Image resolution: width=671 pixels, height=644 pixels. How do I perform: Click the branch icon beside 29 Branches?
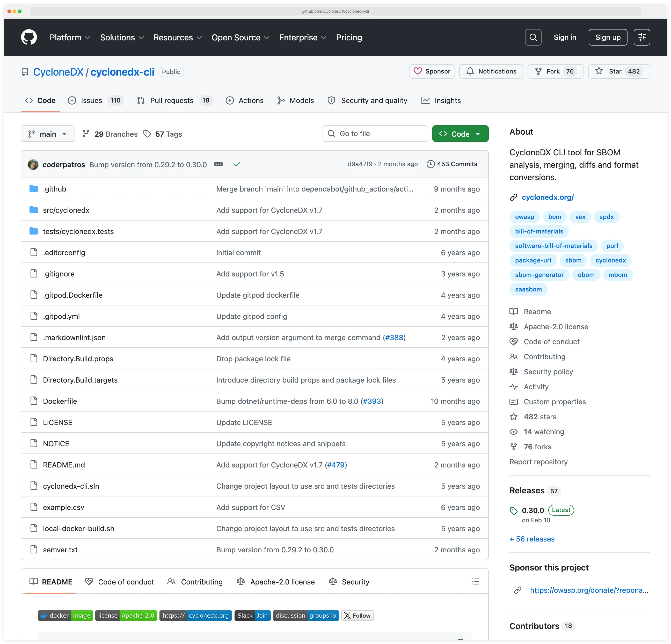(x=86, y=134)
